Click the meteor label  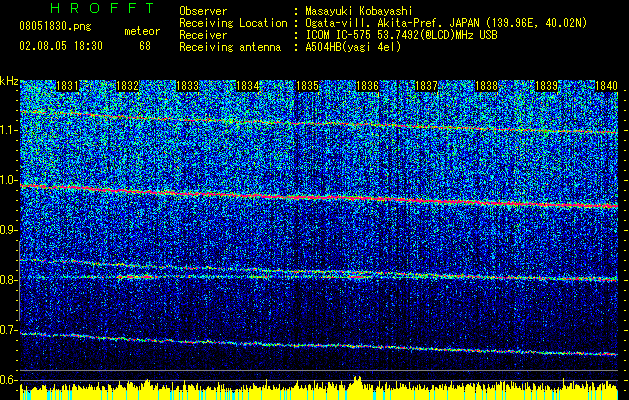coord(142,31)
